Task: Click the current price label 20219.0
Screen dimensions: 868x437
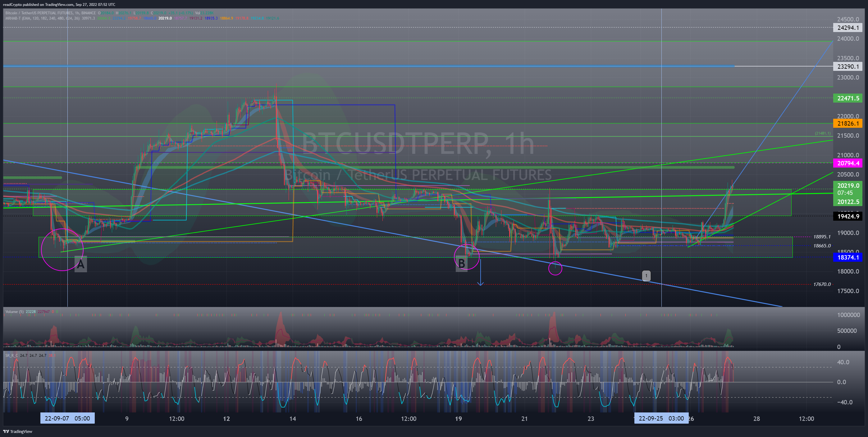Action: [x=848, y=186]
